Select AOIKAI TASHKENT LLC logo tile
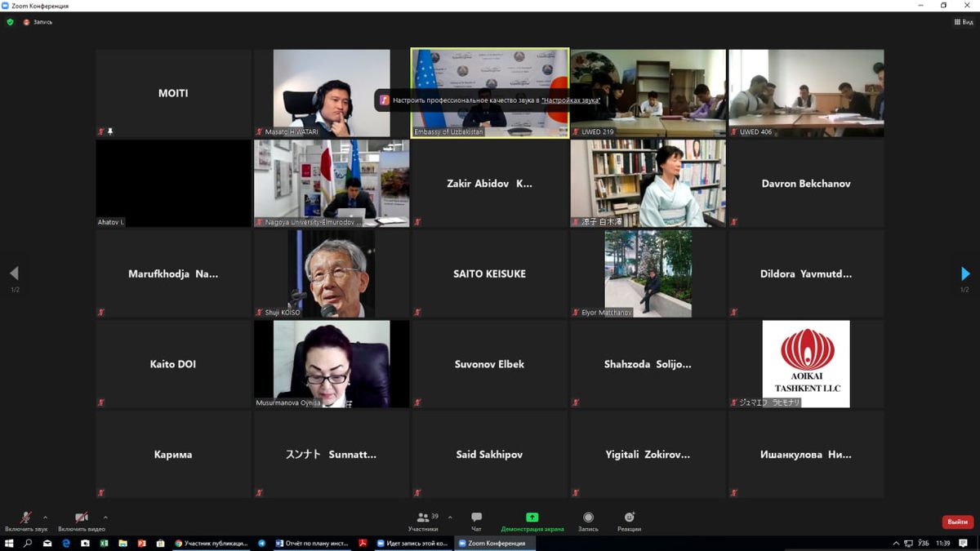Screen dimensions: 980x551 (x=806, y=364)
